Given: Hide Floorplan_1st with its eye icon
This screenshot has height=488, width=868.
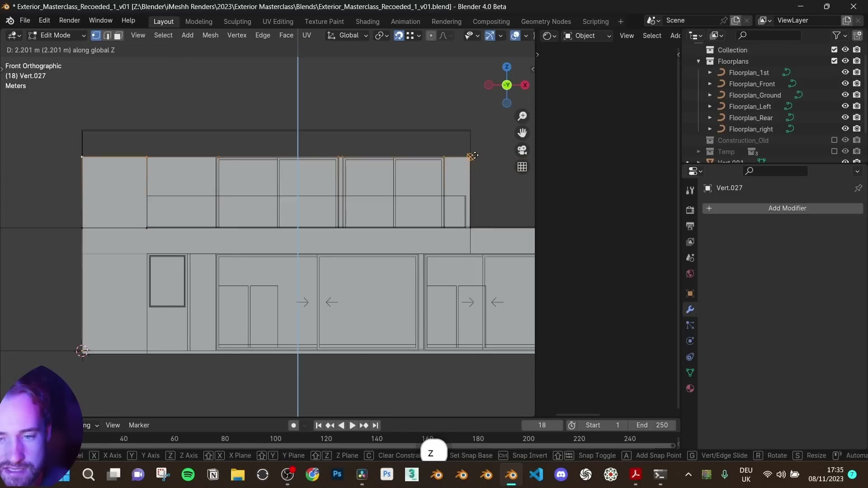Looking at the screenshot, I should click(x=845, y=72).
